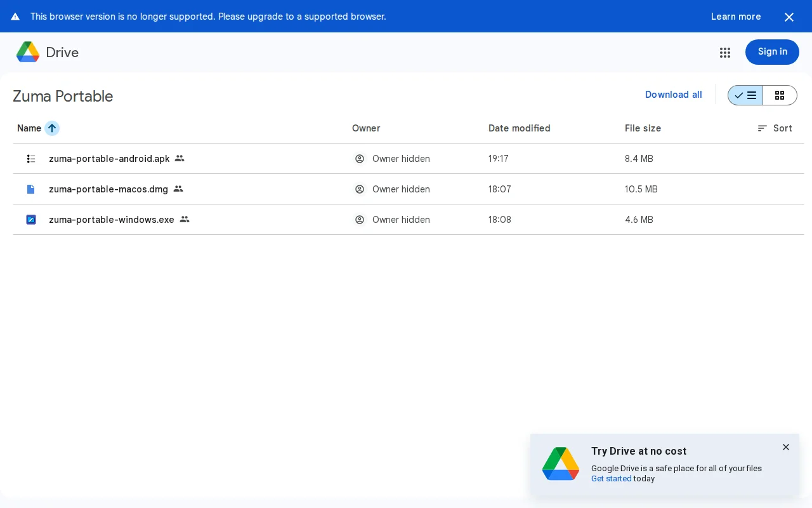Click the zuma-portable-android.apk file type icon
This screenshot has width=812, height=508.
(x=31, y=159)
